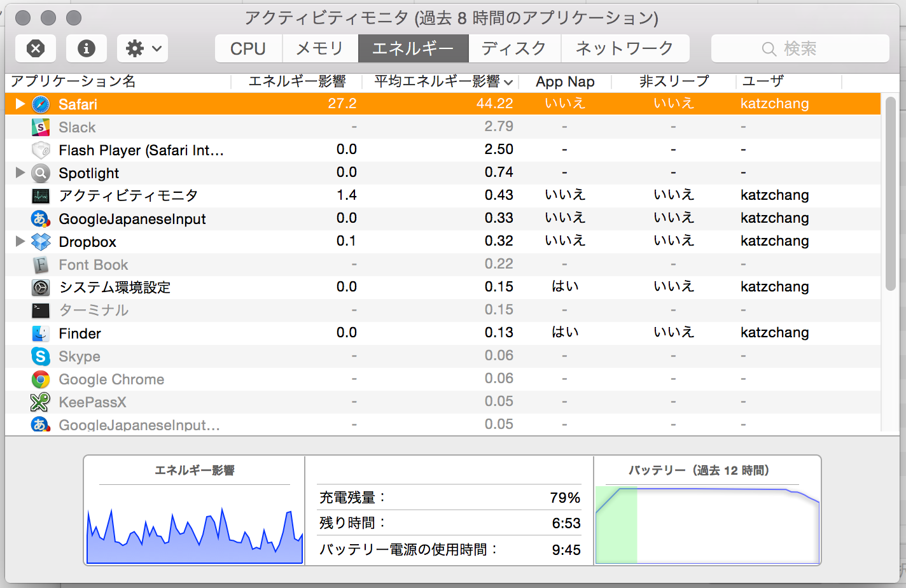Click the process list vertical scrollbar

(x=890, y=193)
